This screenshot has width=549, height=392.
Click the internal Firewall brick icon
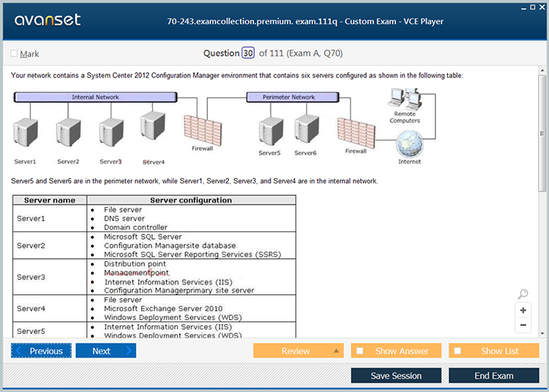click(202, 131)
